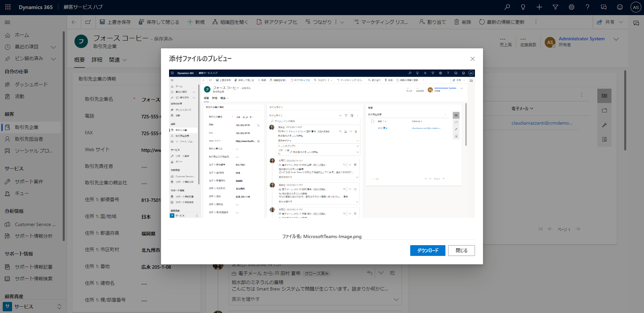Click 新規 command
644x313 pixels.
pos(196,22)
